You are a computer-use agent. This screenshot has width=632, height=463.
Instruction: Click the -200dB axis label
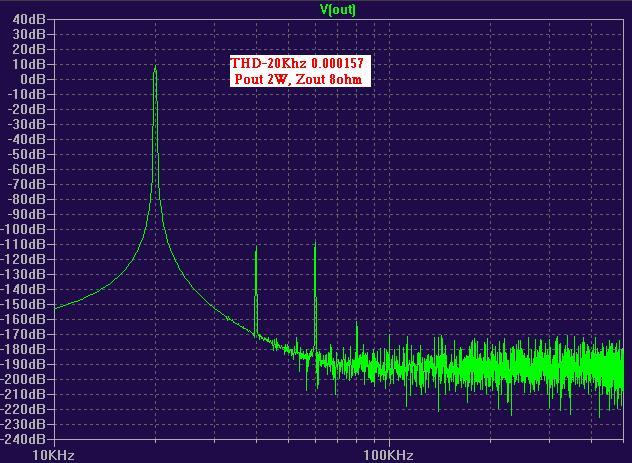(23, 379)
